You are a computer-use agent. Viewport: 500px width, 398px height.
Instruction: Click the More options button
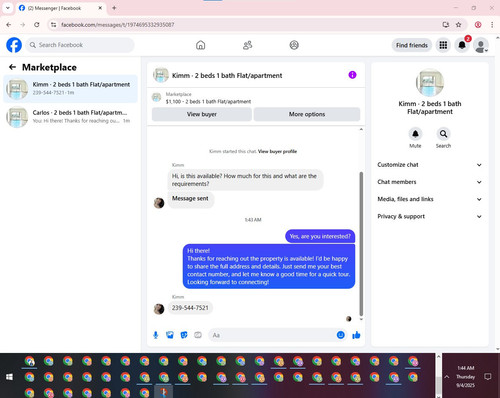[x=307, y=114]
